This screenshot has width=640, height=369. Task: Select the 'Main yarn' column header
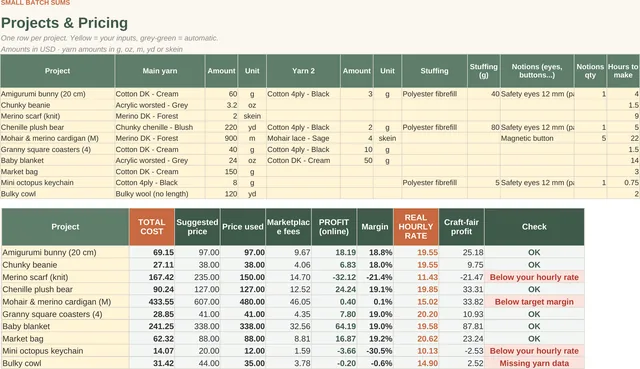point(160,71)
